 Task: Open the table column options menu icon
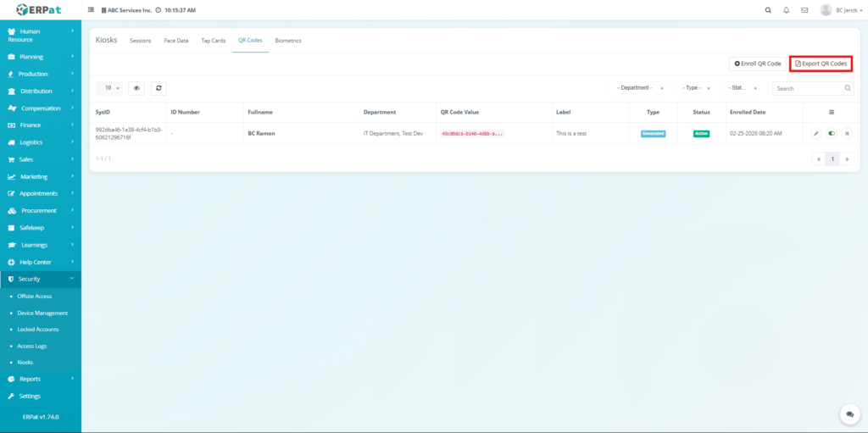click(x=831, y=112)
